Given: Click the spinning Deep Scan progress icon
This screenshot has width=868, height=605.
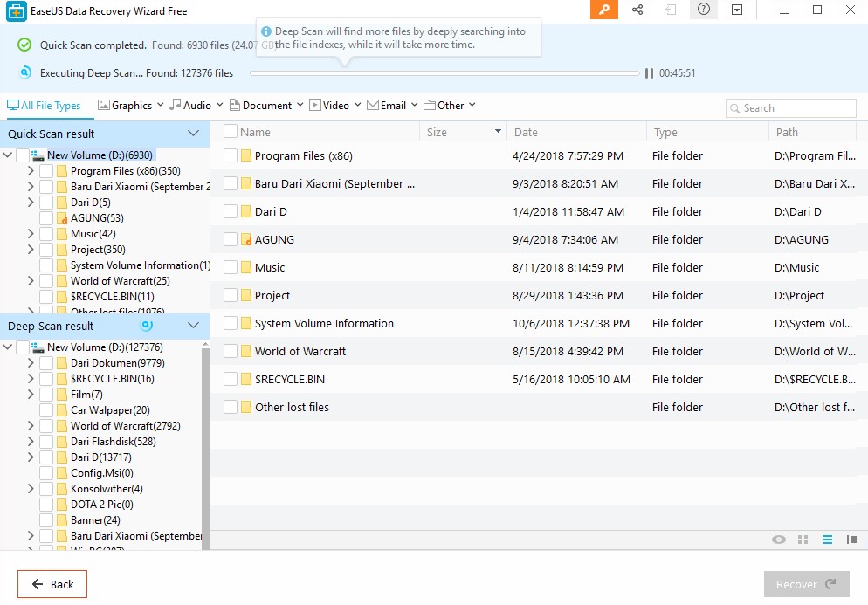Looking at the screenshot, I should 25,72.
